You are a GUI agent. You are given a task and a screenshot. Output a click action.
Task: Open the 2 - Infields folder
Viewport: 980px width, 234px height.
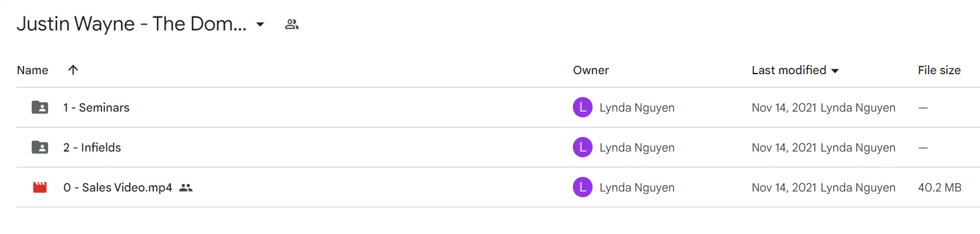click(x=92, y=148)
